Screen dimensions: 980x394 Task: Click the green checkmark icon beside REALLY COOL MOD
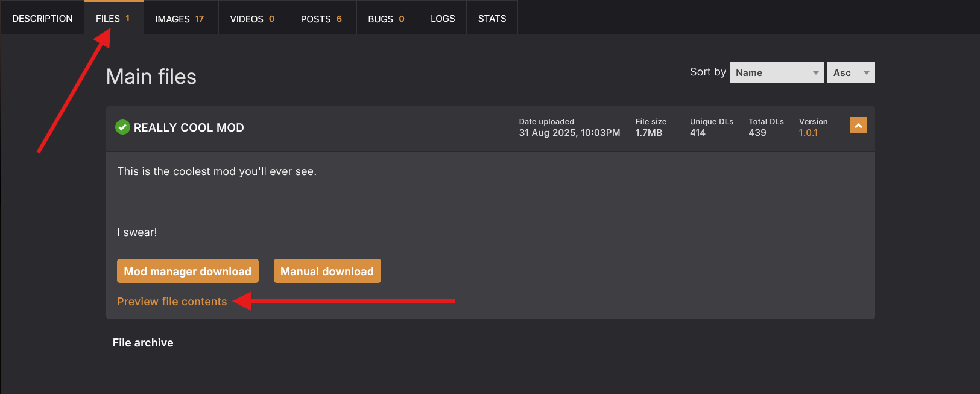[x=122, y=127]
